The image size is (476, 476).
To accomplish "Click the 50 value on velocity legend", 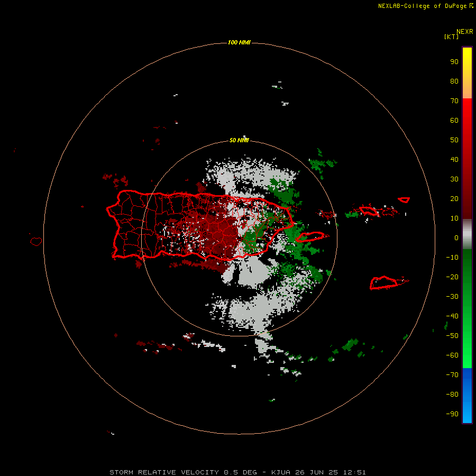I will coord(454,140).
